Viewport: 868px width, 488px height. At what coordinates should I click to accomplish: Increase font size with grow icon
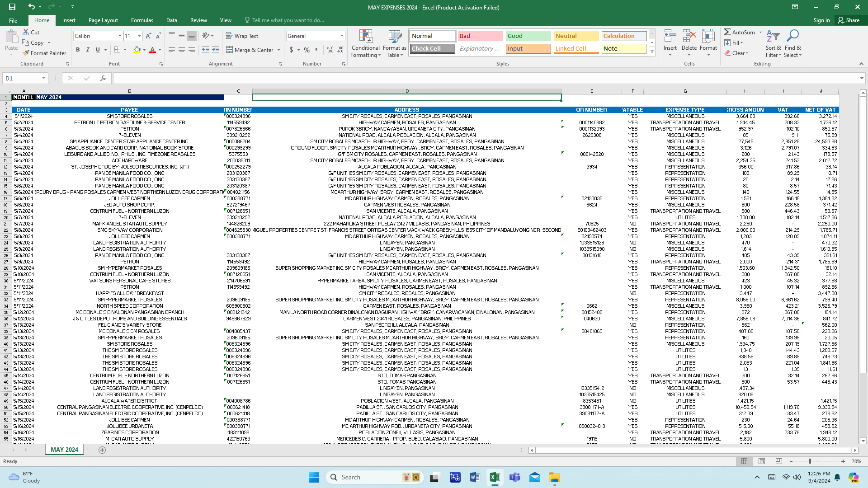[148, 36]
